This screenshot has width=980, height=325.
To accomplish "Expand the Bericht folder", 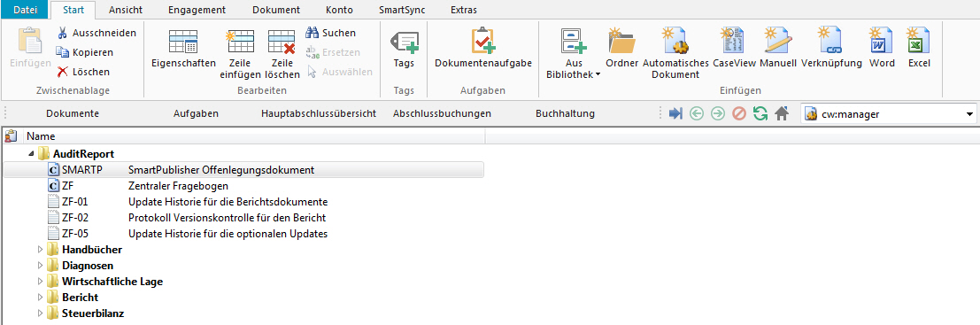I will point(41,298).
